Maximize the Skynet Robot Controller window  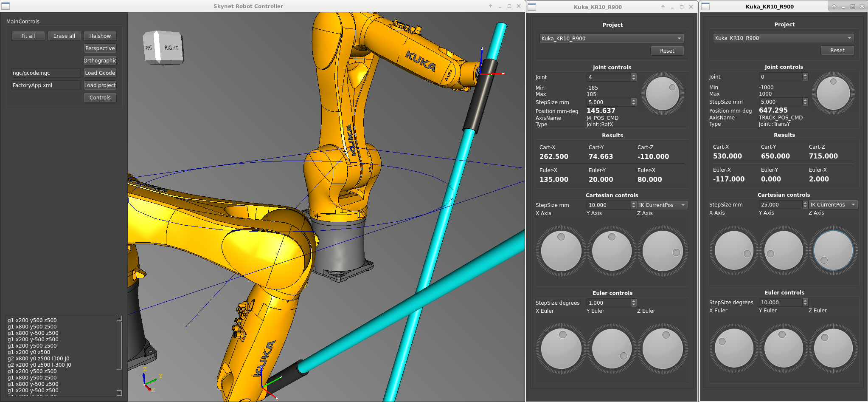click(x=509, y=6)
